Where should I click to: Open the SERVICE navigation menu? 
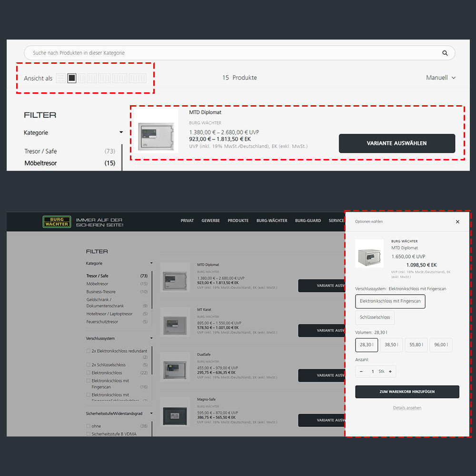[337, 221]
